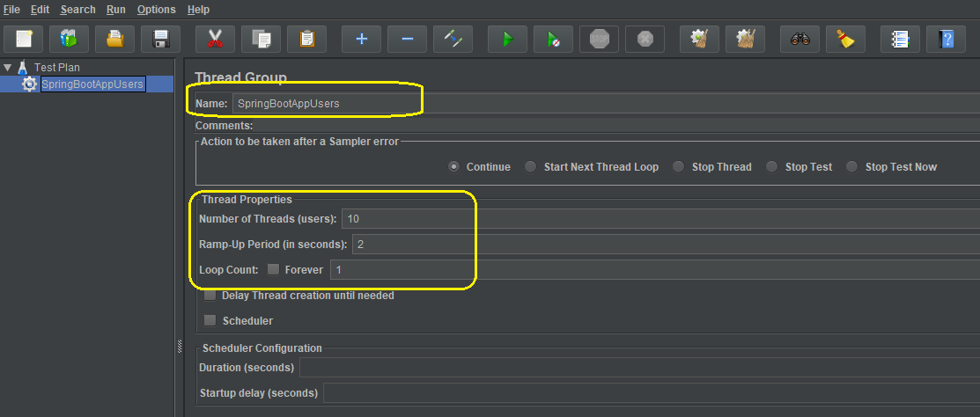Click the Duration (seconds) field
The image size is (980, 417).
point(639,368)
